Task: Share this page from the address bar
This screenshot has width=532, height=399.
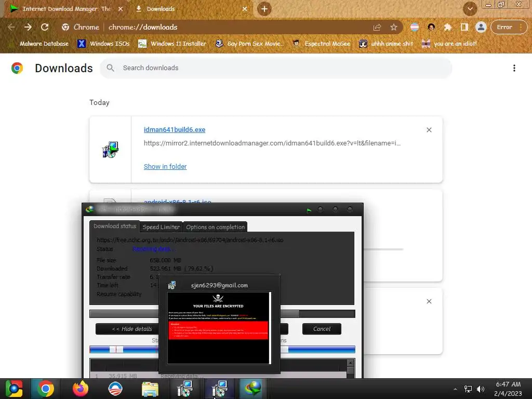Action: (377, 27)
